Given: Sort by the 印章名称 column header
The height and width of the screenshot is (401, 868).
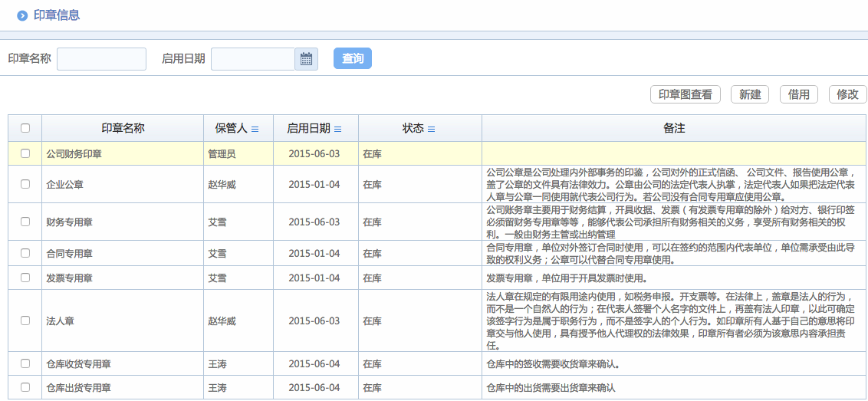Looking at the screenshot, I should (x=123, y=128).
